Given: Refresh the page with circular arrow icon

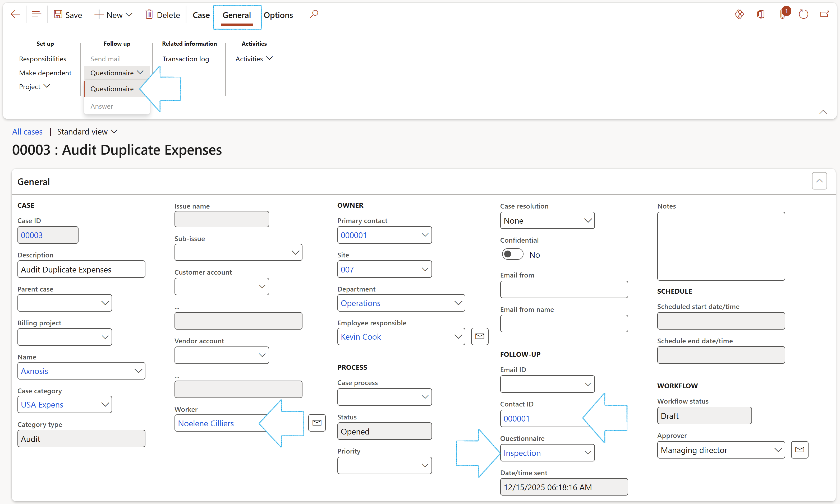Looking at the screenshot, I should [x=803, y=14].
